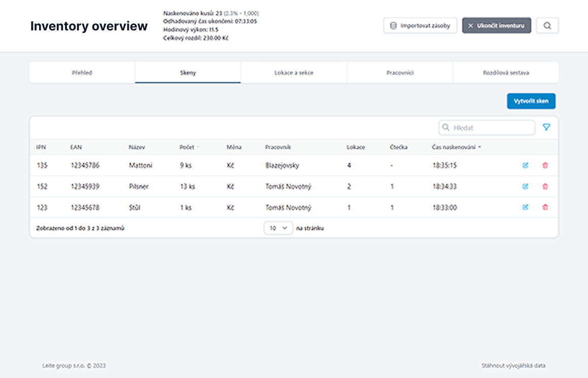Switch to the Přehled tab
The height and width of the screenshot is (378, 588).
click(82, 73)
